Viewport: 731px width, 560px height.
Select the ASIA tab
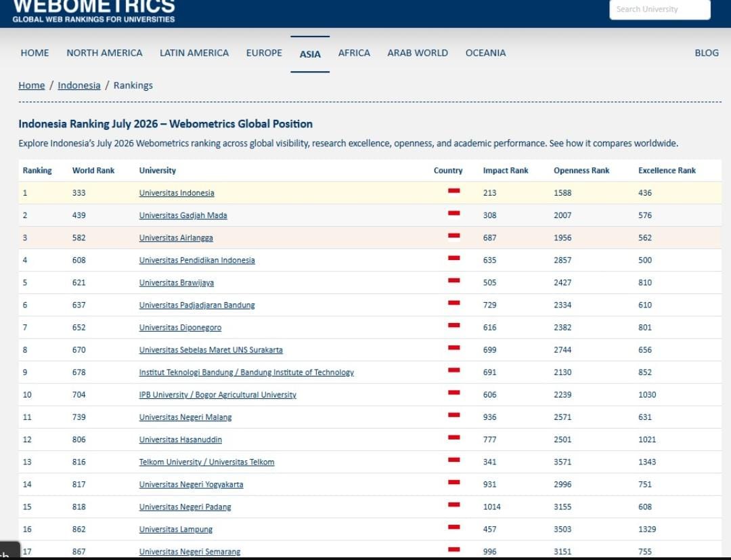(310, 54)
